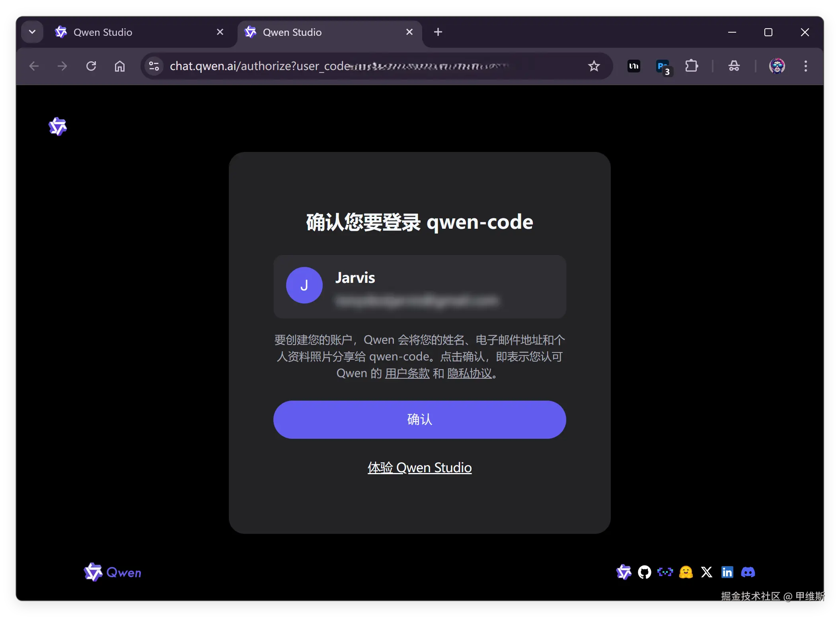Click the GitHub icon in the footer

(644, 572)
